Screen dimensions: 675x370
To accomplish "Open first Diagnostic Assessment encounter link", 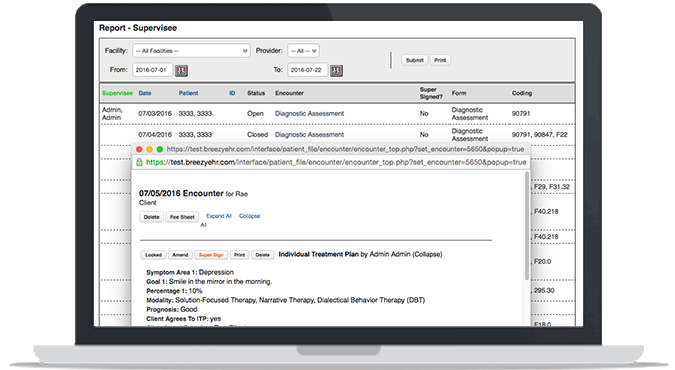I will pos(310,114).
